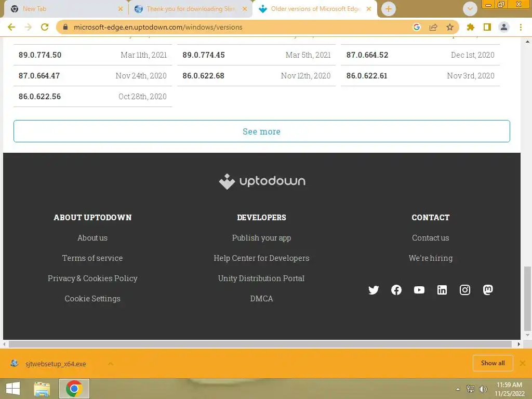The width and height of the screenshot is (532, 399).
Task: Open Uptodown YouTube channel
Action: pos(419,290)
